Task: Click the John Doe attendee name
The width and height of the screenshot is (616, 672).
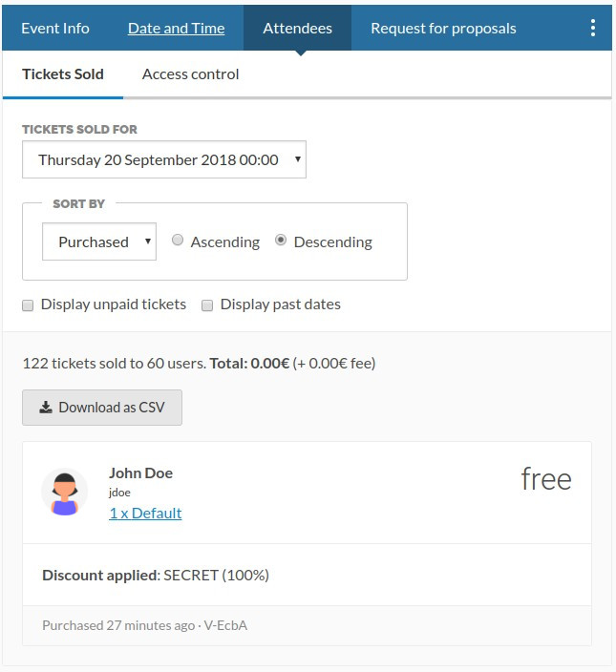Action: pyautogui.click(x=140, y=472)
